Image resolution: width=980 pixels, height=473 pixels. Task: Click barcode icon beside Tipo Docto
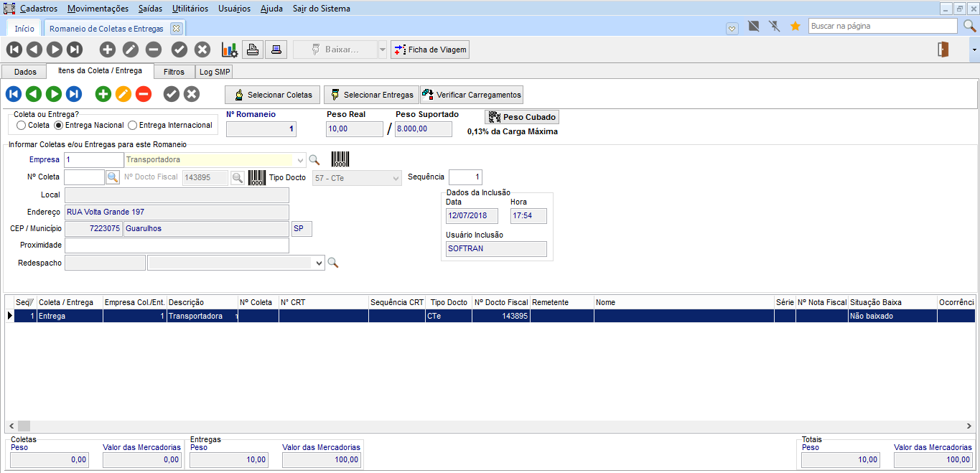pyautogui.click(x=257, y=177)
